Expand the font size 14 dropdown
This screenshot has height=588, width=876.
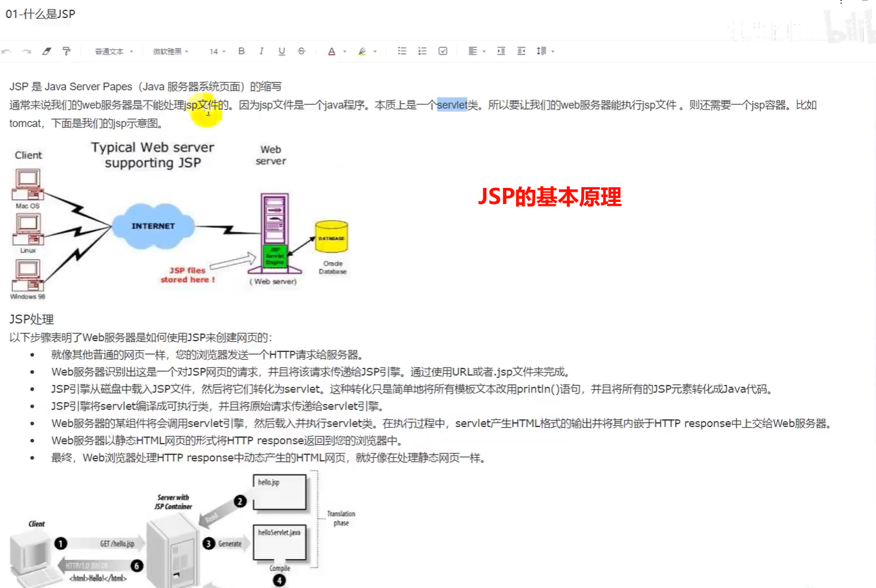tap(218, 51)
